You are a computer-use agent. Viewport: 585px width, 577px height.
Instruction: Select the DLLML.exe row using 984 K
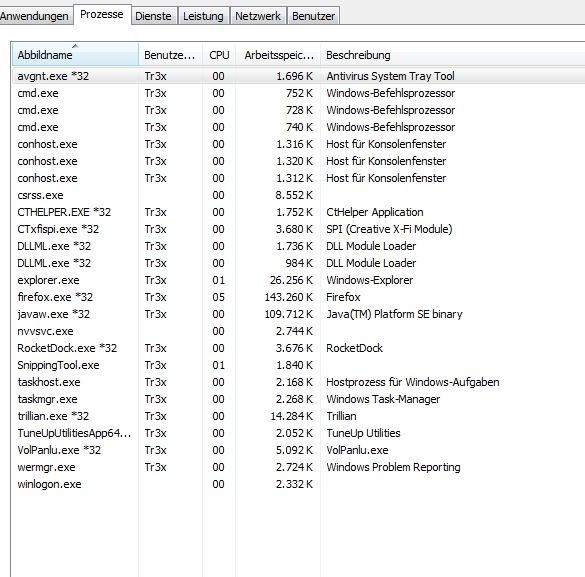[298, 263]
